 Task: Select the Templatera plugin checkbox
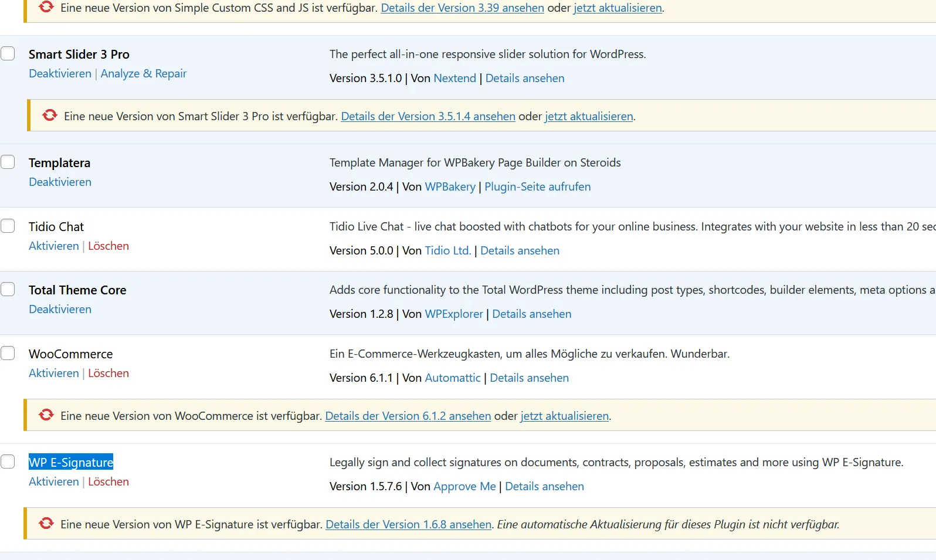point(8,162)
